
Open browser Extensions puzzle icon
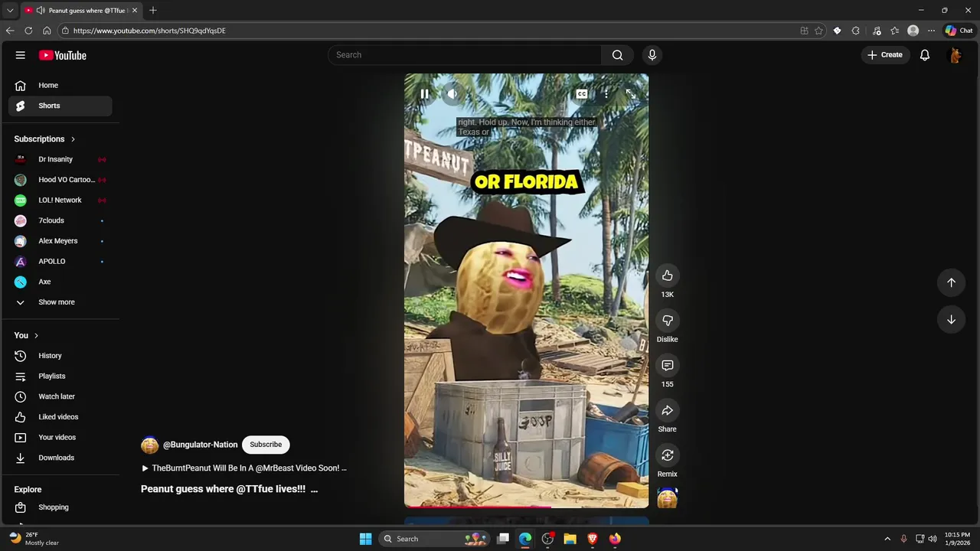pyautogui.click(x=856, y=31)
